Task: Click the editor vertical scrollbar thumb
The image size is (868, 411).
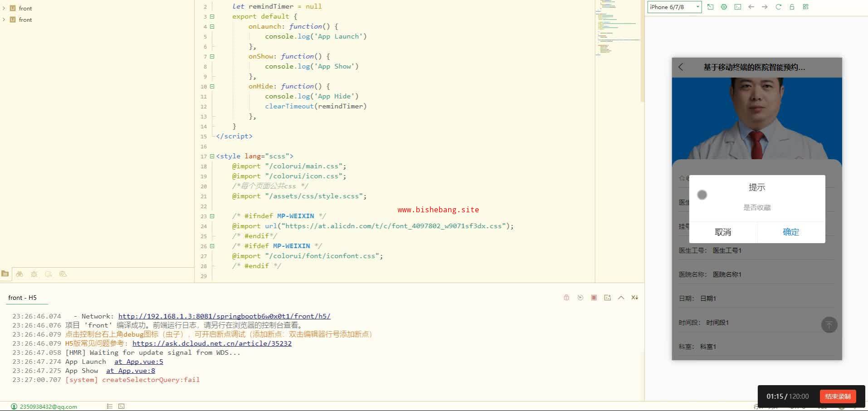Action: coord(642,50)
